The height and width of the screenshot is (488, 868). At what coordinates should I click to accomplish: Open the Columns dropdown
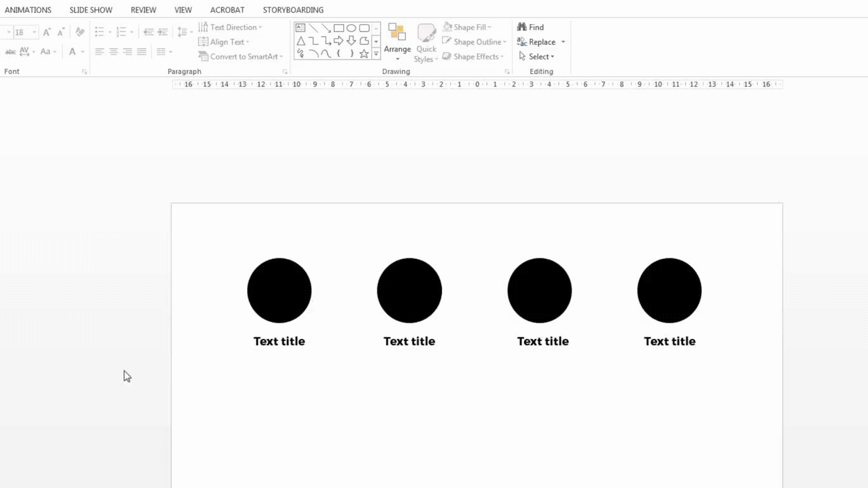pos(164,51)
